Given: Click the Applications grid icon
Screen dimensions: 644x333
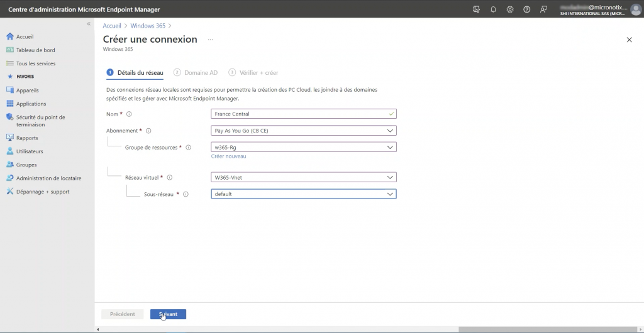Looking at the screenshot, I should (10, 104).
